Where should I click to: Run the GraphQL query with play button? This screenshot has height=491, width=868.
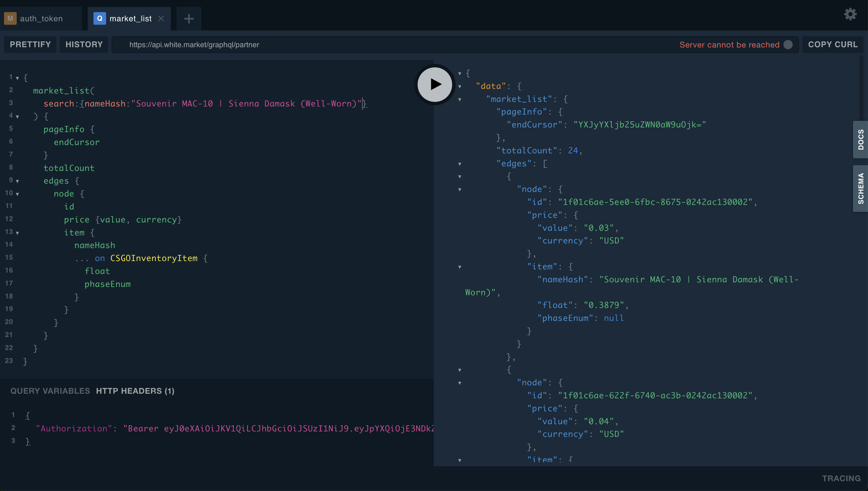point(435,84)
